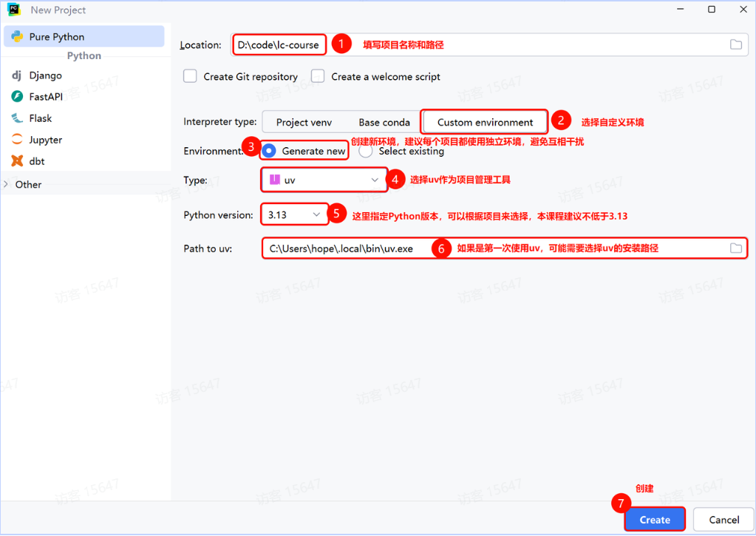Expand the Other category

(x=6, y=184)
